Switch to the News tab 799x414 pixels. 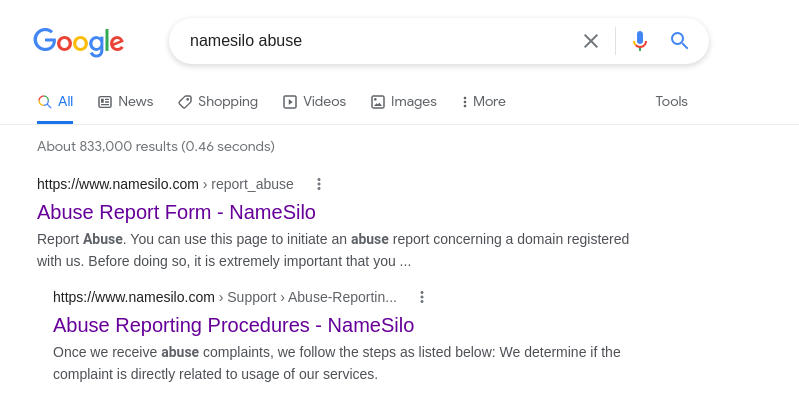tap(125, 101)
